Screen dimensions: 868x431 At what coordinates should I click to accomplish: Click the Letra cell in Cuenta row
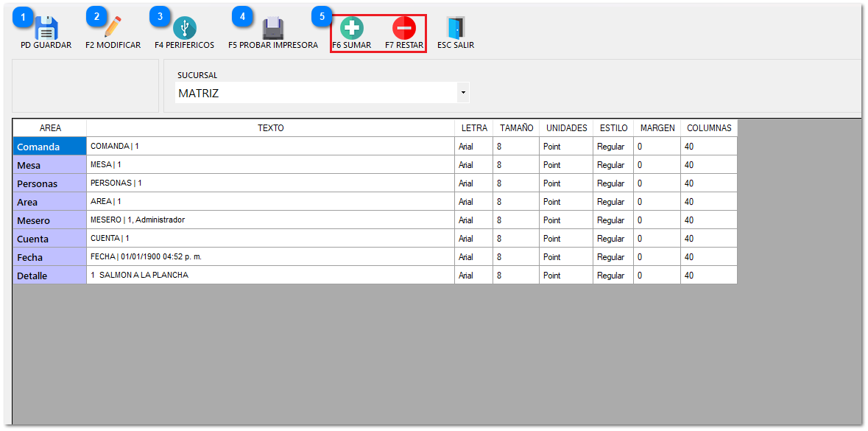[x=473, y=239]
